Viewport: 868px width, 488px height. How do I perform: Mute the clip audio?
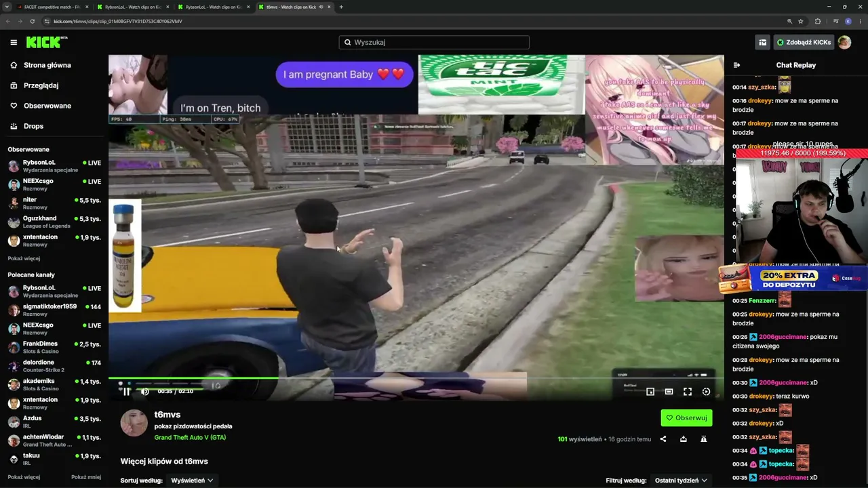(144, 391)
